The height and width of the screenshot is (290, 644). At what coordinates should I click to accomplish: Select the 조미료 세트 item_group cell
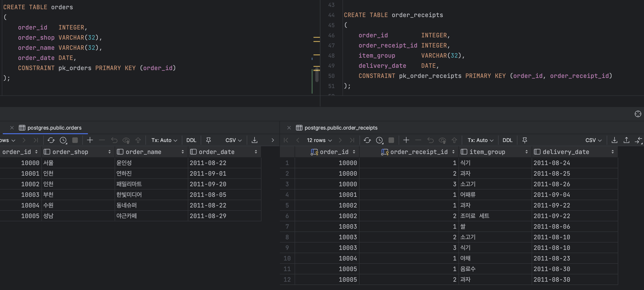pos(495,216)
